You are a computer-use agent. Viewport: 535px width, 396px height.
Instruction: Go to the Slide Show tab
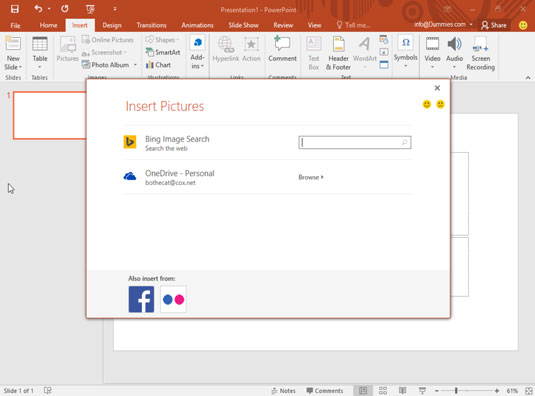coord(243,25)
